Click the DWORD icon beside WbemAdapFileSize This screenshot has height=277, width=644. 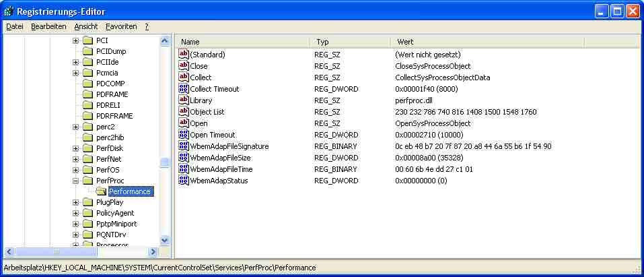coord(184,158)
